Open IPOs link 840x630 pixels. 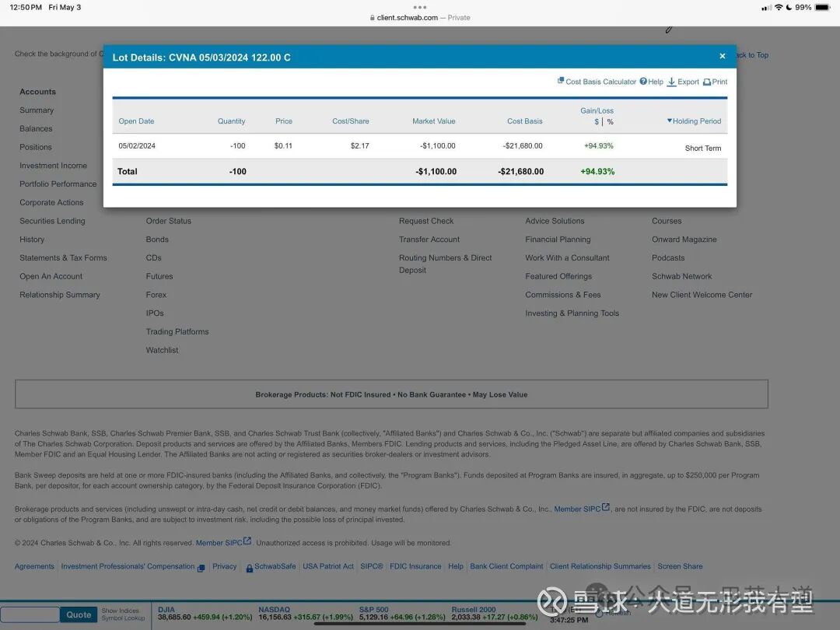pyautogui.click(x=155, y=313)
